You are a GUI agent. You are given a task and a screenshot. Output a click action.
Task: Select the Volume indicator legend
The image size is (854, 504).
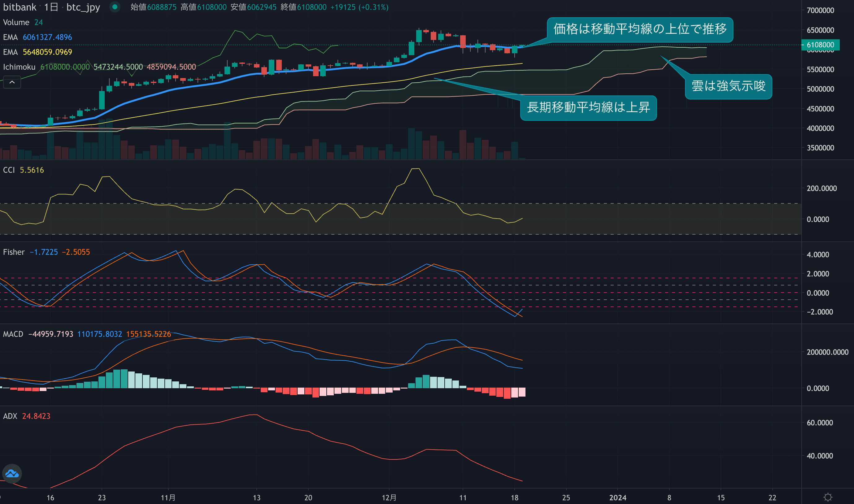tap(16, 22)
